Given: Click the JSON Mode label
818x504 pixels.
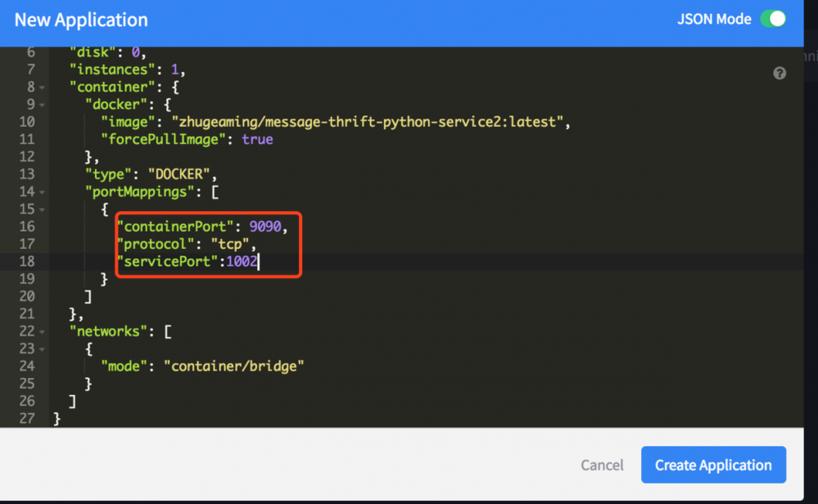Looking at the screenshot, I should pos(714,20).
